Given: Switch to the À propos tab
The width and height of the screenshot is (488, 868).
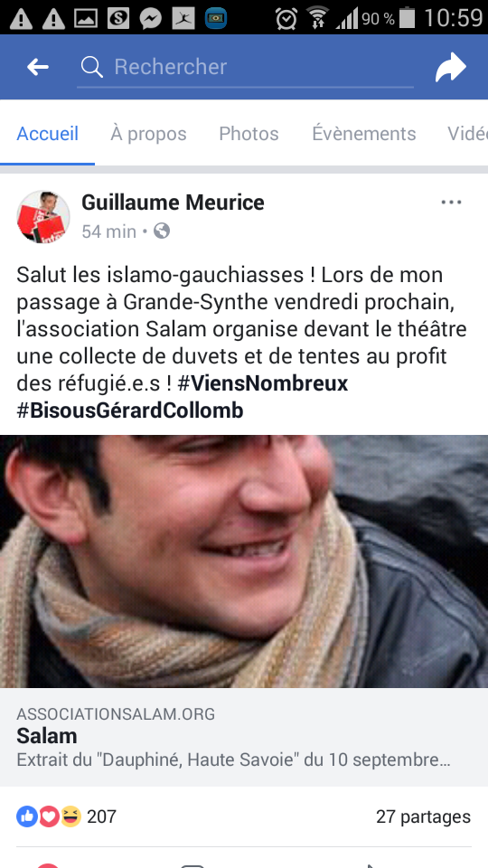Looking at the screenshot, I should [148, 134].
